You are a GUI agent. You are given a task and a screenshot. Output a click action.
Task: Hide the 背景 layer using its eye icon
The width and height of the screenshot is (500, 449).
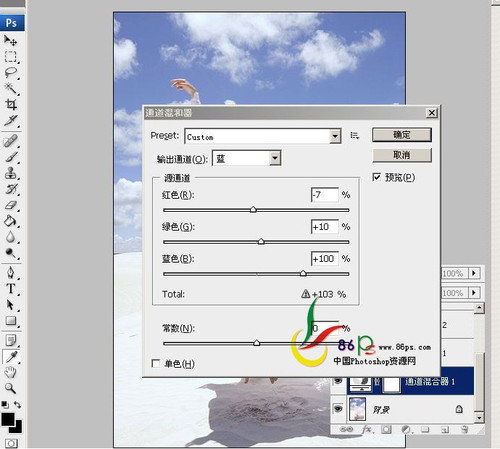[338, 408]
